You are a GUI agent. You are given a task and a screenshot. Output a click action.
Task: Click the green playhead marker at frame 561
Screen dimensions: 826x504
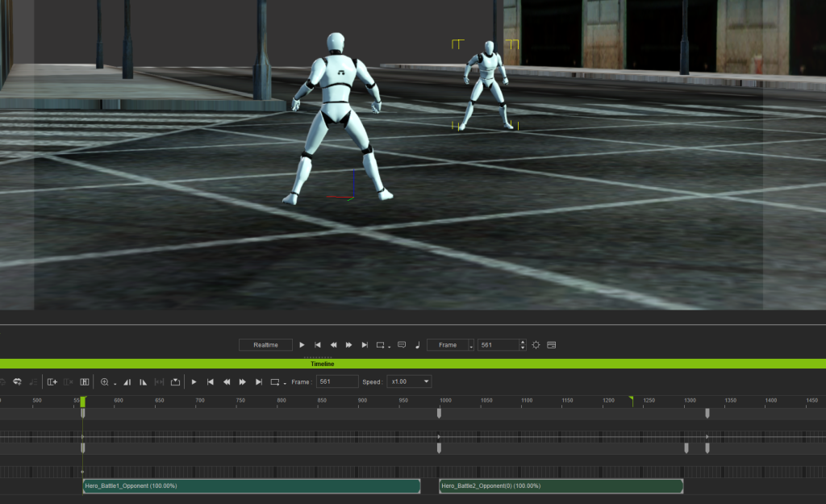pyautogui.click(x=83, y=402)
